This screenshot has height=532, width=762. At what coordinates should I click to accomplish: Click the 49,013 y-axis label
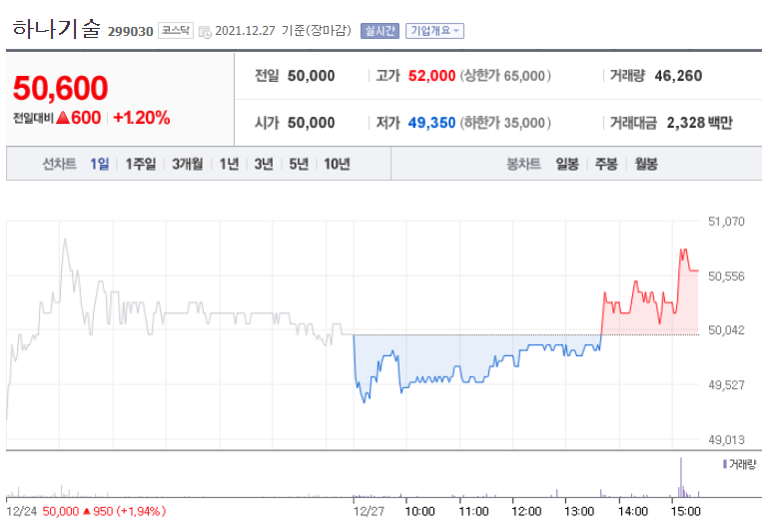(726, 440)
